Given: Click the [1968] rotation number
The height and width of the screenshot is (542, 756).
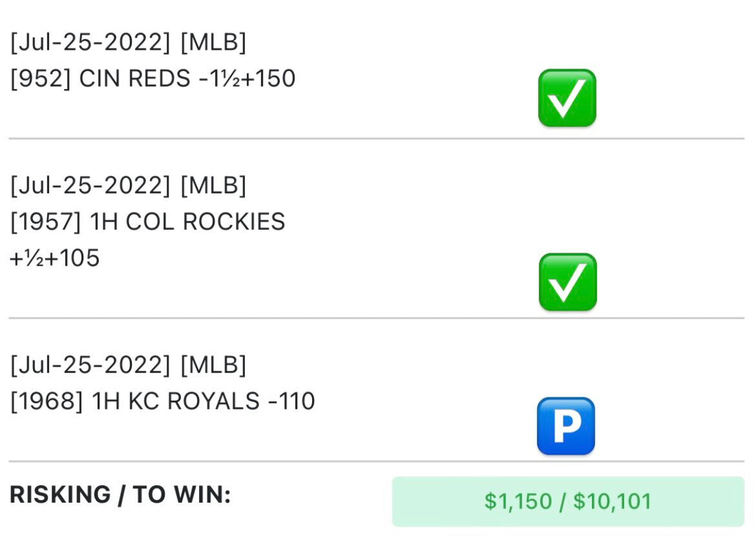Looking at the screenshot, I should (46, 401).
